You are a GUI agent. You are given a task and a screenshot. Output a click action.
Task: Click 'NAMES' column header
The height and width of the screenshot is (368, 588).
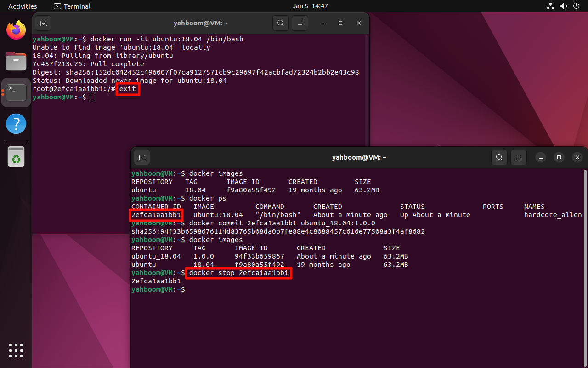click(x=534, y=207)
